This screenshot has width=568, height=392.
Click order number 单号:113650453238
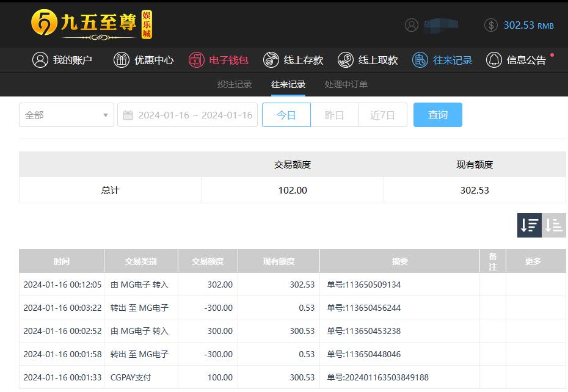(363, 331)
